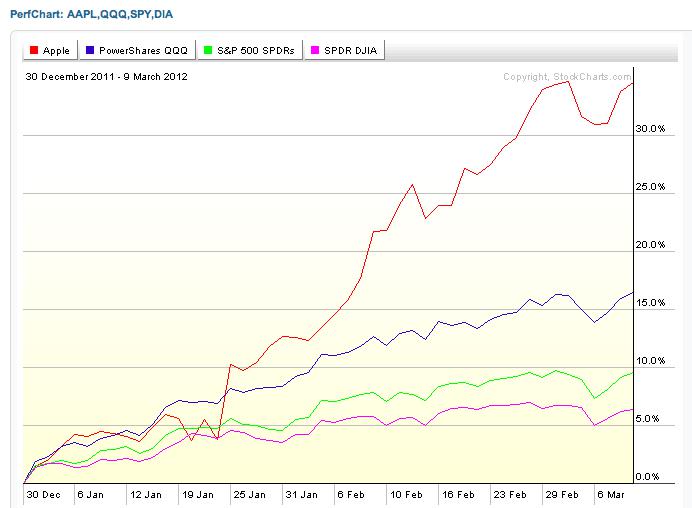Viewport: 692px width, 508px height.
Task: Click the 15.0% axis label
Action: 650,303
